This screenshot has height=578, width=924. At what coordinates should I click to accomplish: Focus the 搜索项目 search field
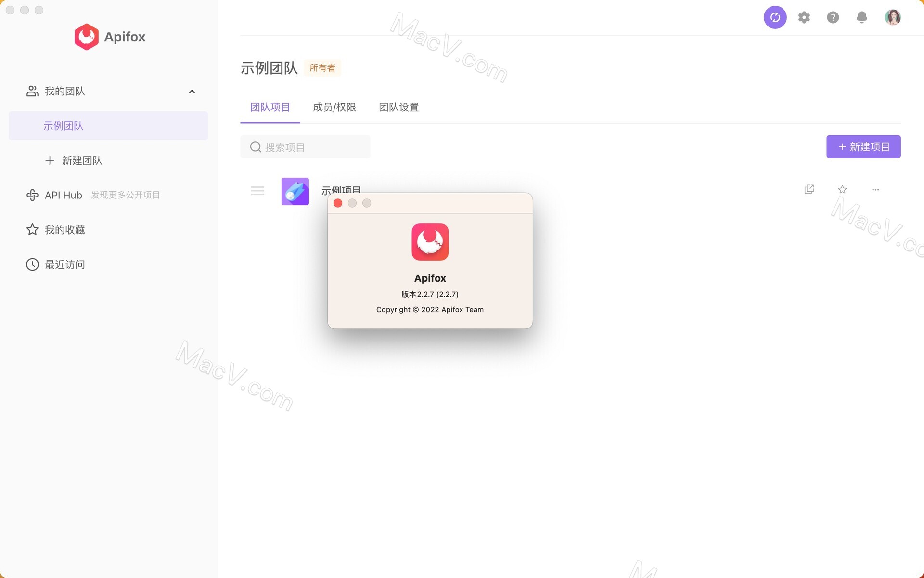[x=305, y=147]
